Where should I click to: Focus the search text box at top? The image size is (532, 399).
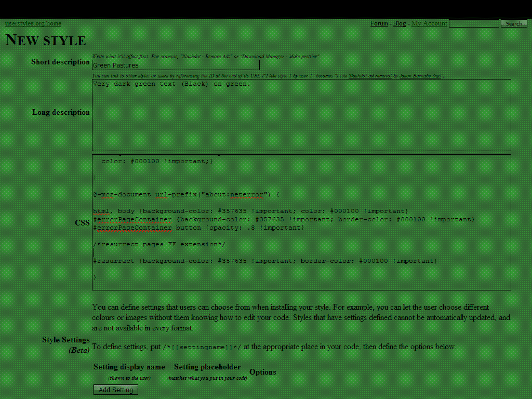pos(474,23)
